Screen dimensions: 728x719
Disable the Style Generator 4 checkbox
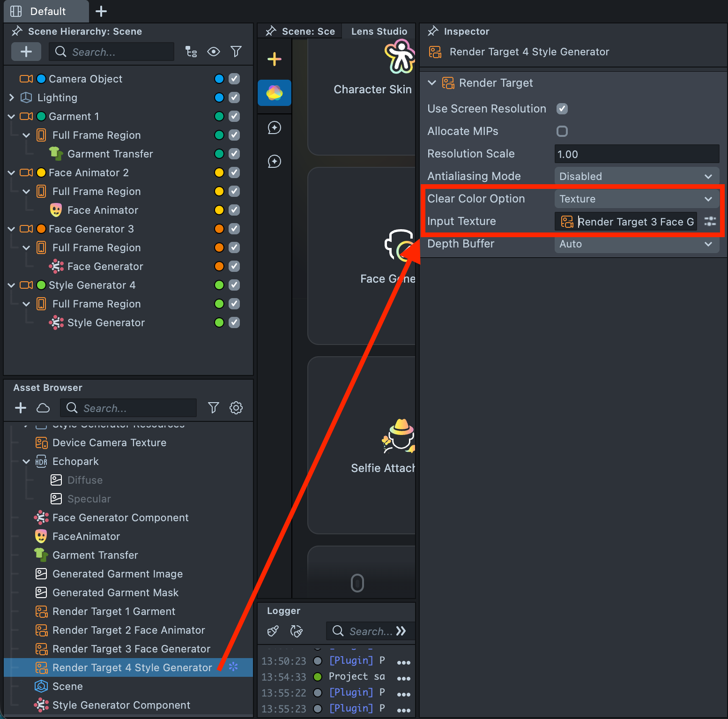coord(234,285)
